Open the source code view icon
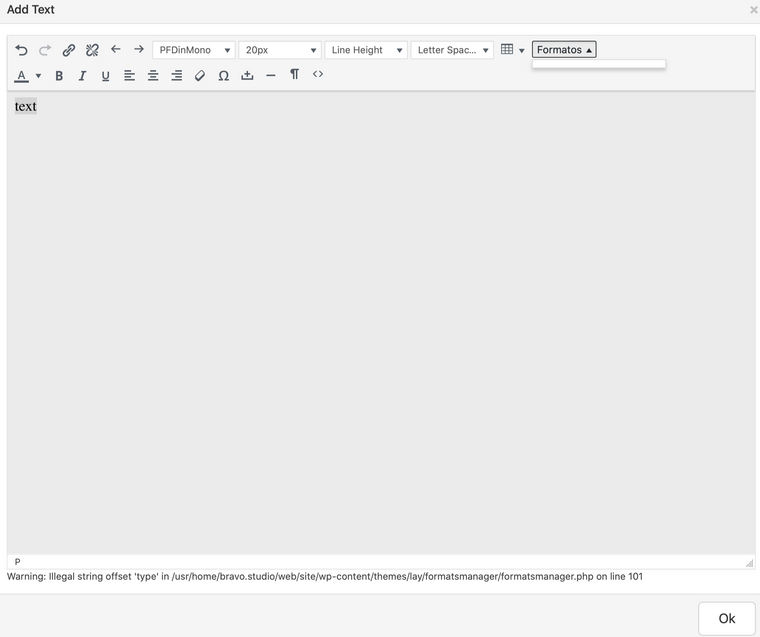Viewport: 760px width, 637px height. pyautogui.click(x=318, y=74)
